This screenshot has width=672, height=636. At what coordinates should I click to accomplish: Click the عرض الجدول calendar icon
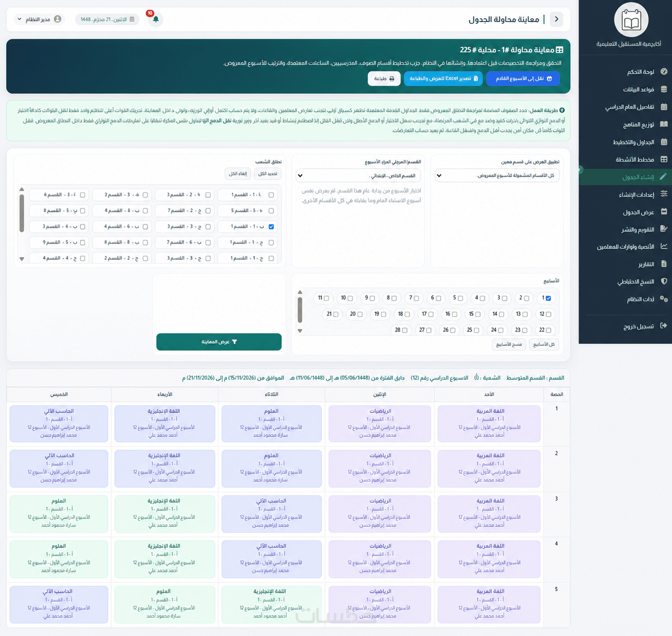[664, 212]
